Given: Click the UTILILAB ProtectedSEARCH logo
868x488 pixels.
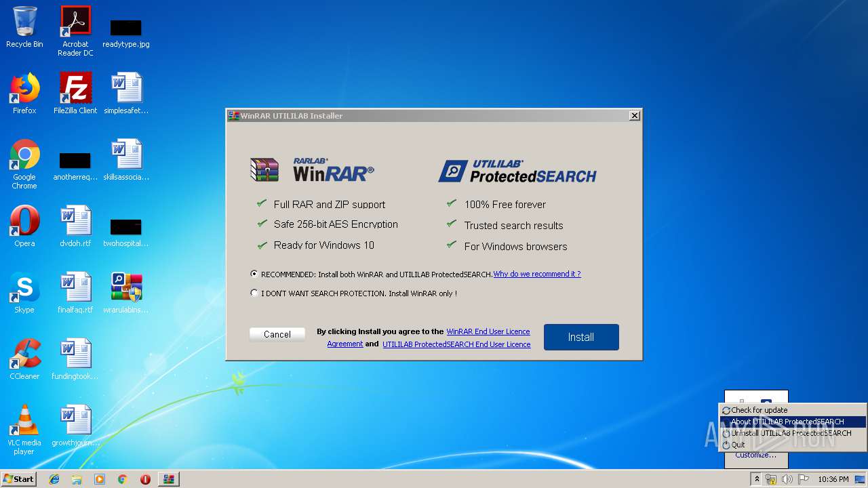Looking at the screenshot, I should click(517, 171).
